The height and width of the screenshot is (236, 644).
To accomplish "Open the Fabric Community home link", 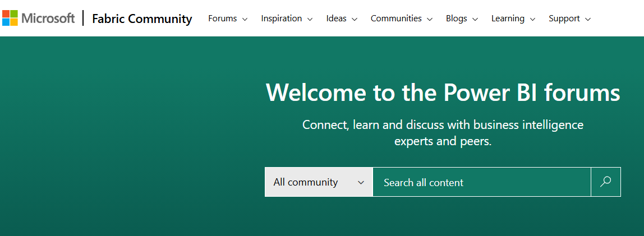I will point(142,18).
